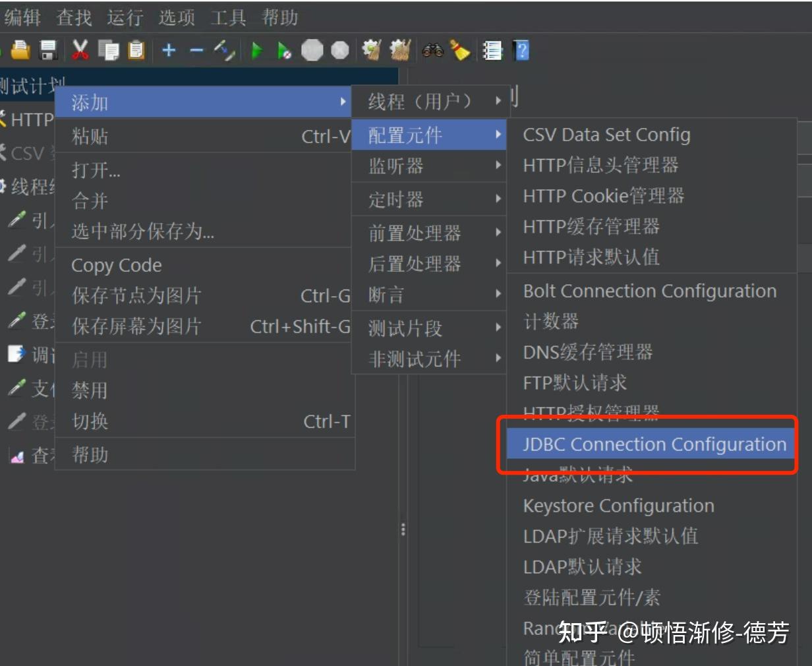The height and width of the screenshot is (666, 812).
Task: Click the Copy toolbar icon
Action: pyautogui.click(x=108, y=50)
